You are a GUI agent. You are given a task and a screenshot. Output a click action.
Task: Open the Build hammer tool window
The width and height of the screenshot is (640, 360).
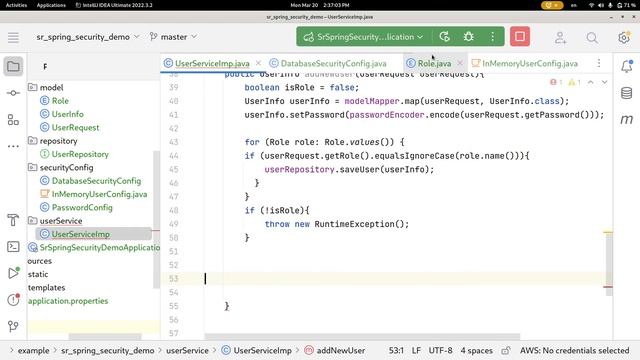[x=13, y=220]
